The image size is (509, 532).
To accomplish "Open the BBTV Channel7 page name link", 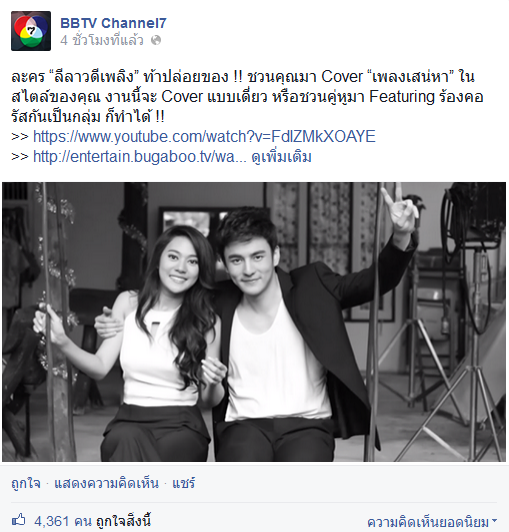I will [x=113, y=23].
